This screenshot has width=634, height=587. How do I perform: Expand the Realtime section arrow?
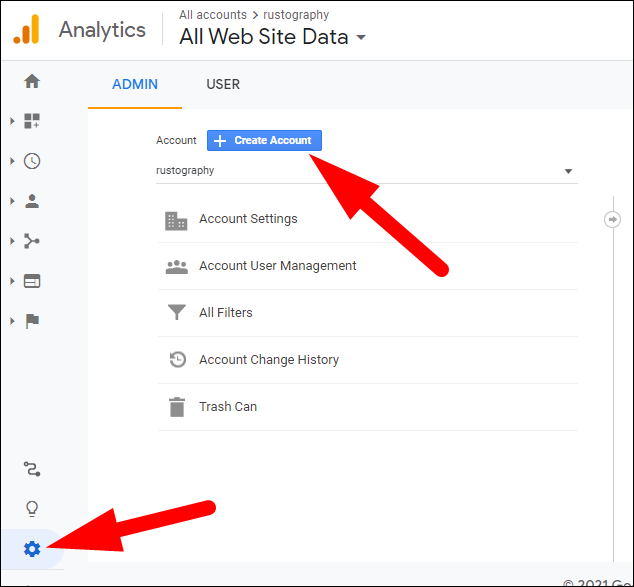click(12, 161)
